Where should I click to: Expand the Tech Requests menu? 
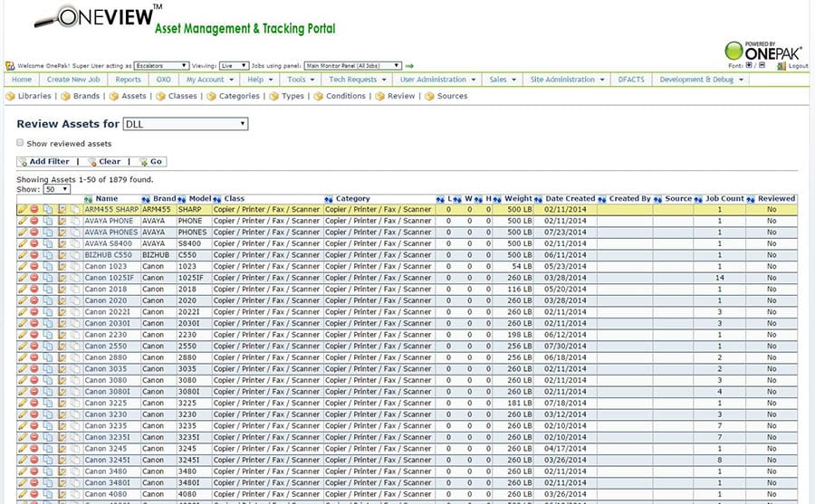tap(358, 80)
